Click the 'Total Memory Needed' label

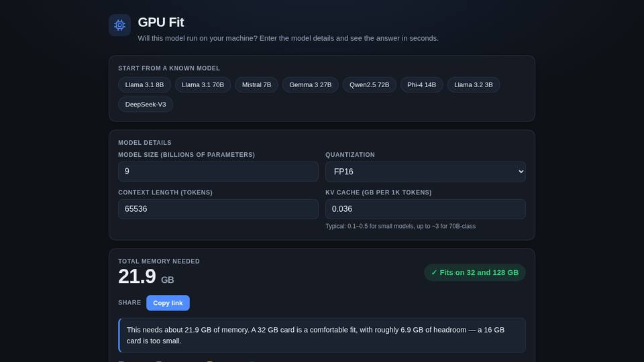[x=159, y=261]
